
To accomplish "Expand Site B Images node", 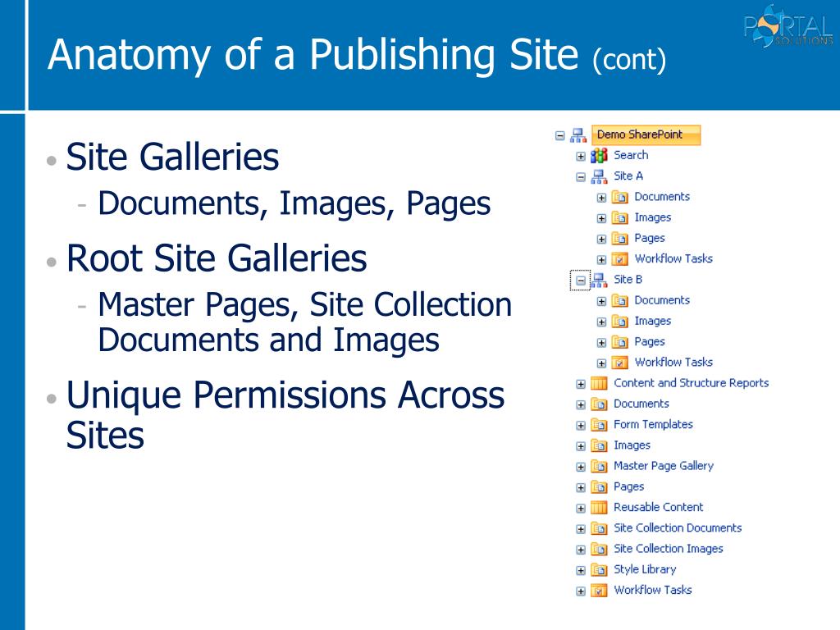I will click(601, 322).
